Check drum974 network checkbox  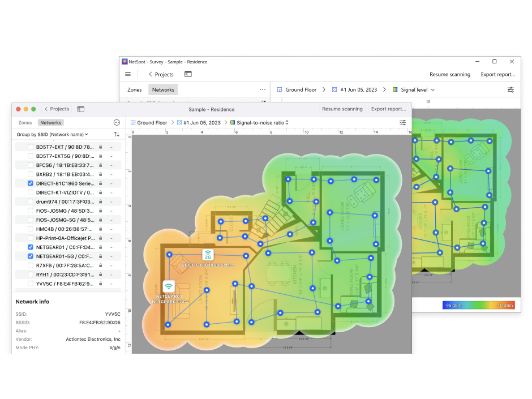[x=31, y=201]
